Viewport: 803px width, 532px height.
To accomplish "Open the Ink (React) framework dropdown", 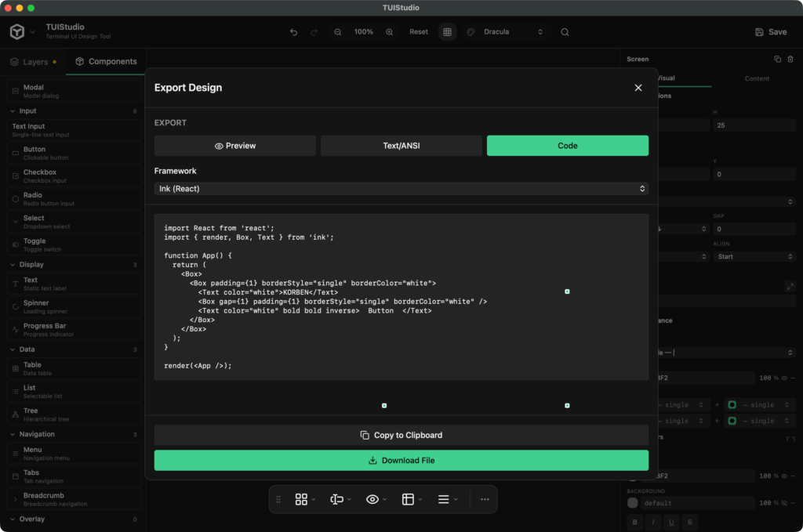I will (401, 189).
